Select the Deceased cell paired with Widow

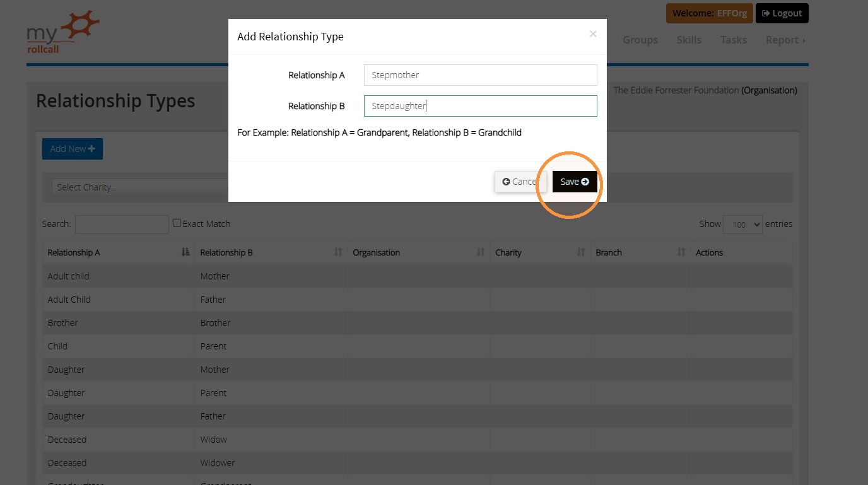(x=119, y=440)
